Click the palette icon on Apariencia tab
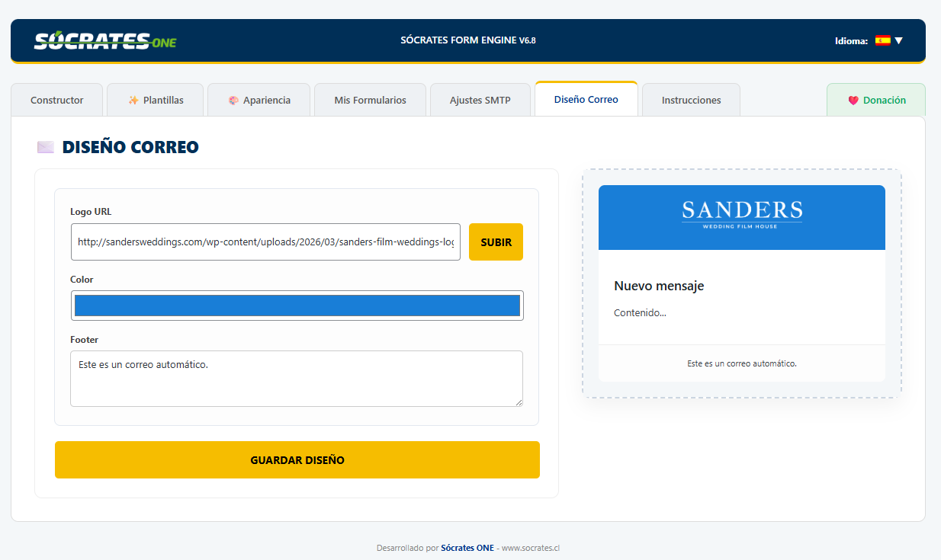The width and height of the screenshot is (941, 560). click(233, 101)
